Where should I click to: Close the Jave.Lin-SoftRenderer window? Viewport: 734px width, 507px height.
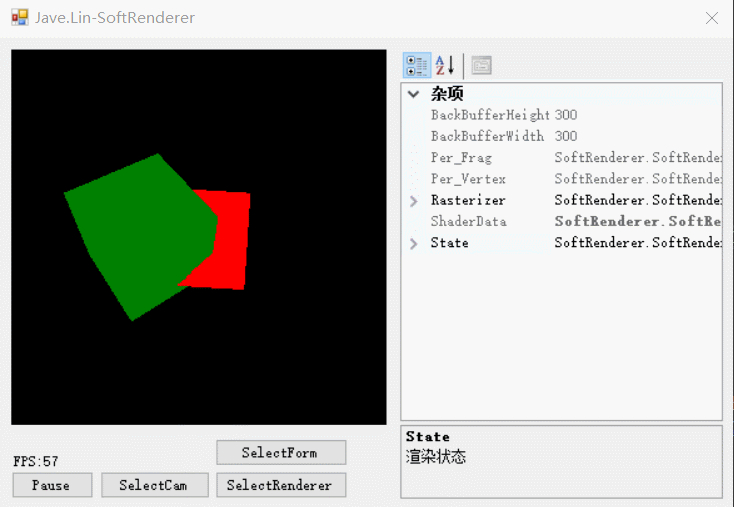coord(712,18)
